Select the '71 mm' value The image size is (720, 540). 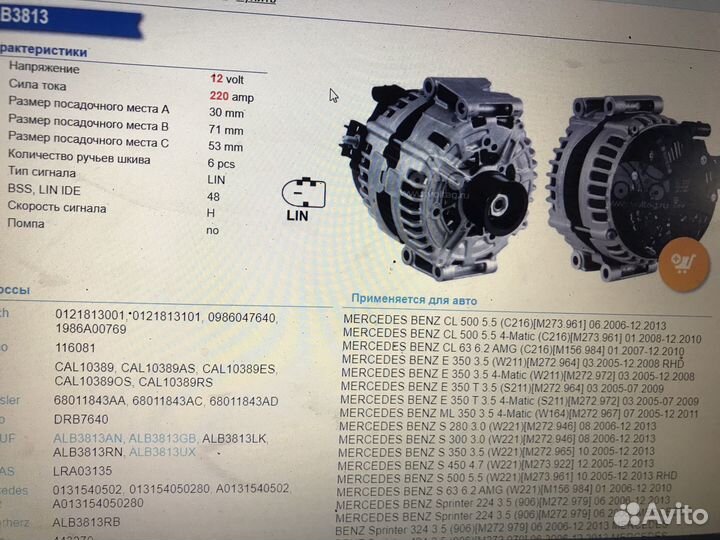pos(225,130)
